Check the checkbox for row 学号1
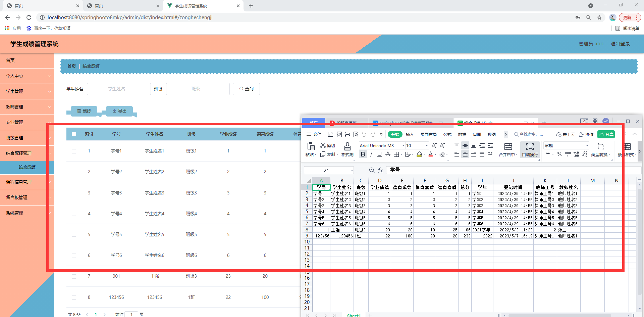 (74, 151)
